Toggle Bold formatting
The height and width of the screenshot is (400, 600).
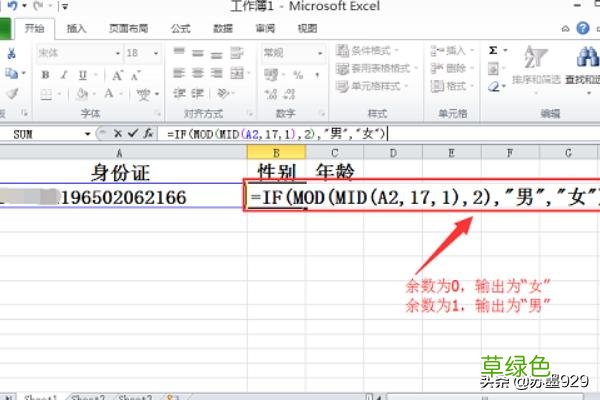click(45, 74)
